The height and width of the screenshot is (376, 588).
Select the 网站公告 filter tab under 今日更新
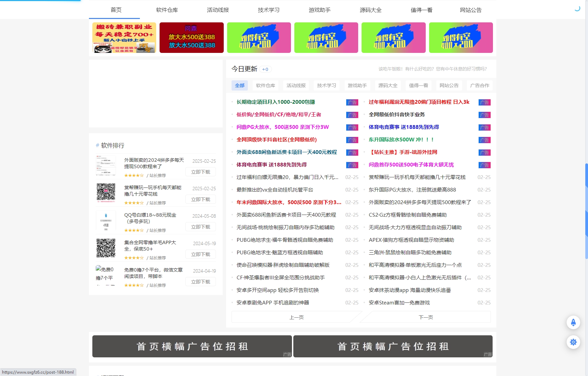[x=449, y=85]
